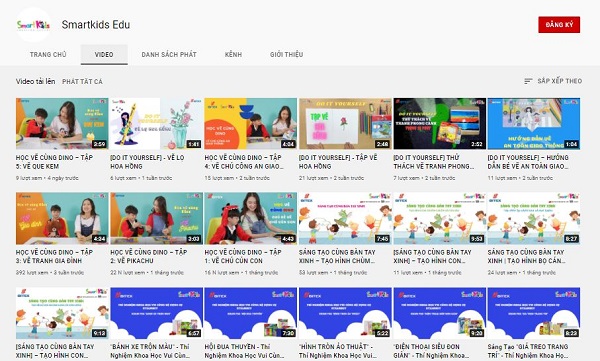Click the 9 lượt xem • 4 ngày trước text
Image resolution: width=600 pixels, height=361 pixels.
pyautogui.click(x=47, y=178)
